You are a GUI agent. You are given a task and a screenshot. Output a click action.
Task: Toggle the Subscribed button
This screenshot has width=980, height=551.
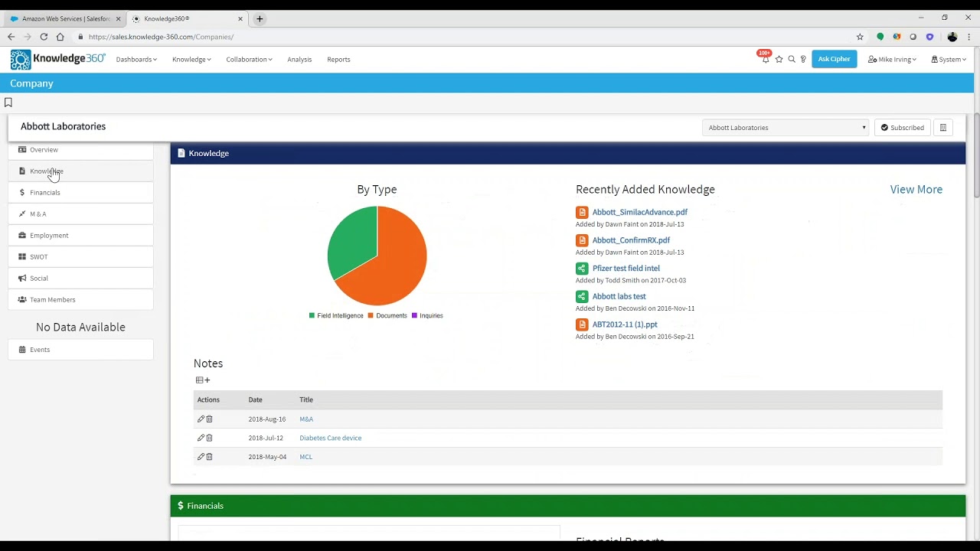coord(903,128)
